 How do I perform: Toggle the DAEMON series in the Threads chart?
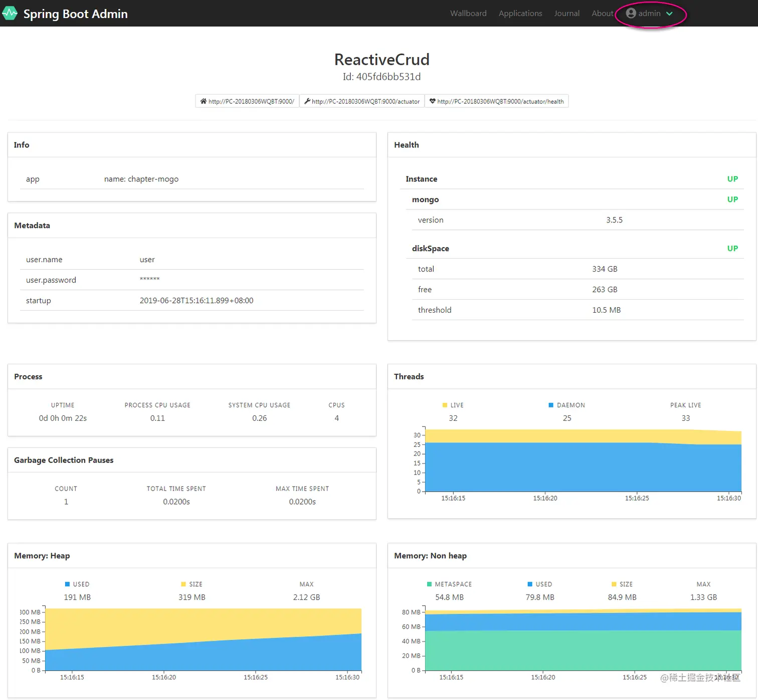tap(551, 405)
